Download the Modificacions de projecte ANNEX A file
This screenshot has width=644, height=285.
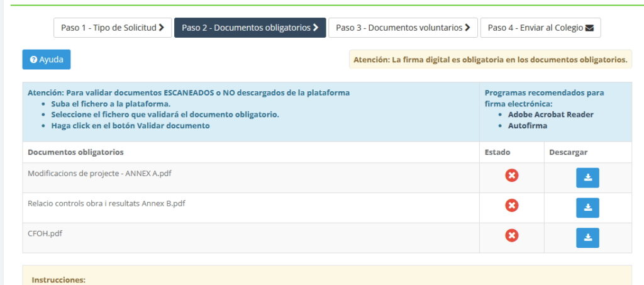pyautogui.click(x=587, y=178)
